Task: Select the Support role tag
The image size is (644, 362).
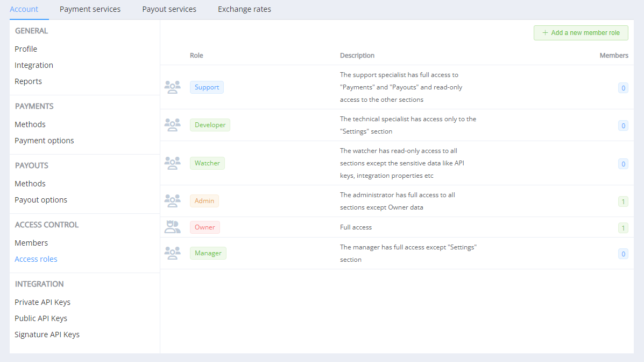Action: (207, 87)
